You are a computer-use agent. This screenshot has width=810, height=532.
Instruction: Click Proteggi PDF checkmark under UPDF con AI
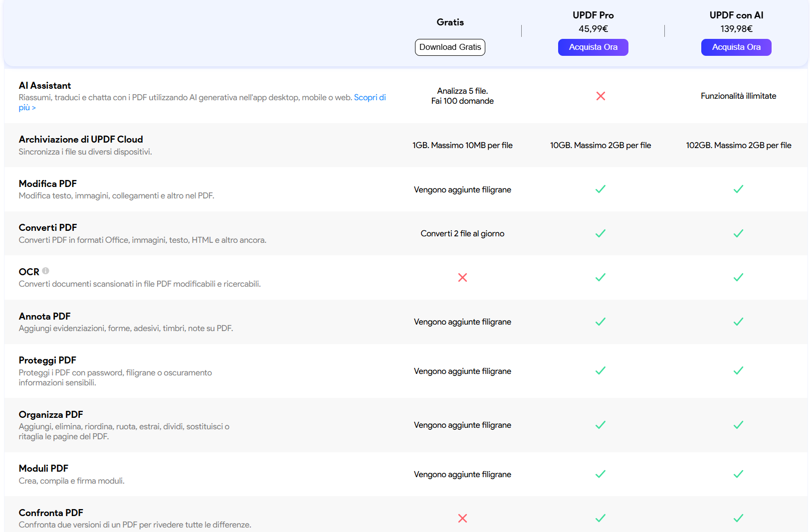click(738, 370)
